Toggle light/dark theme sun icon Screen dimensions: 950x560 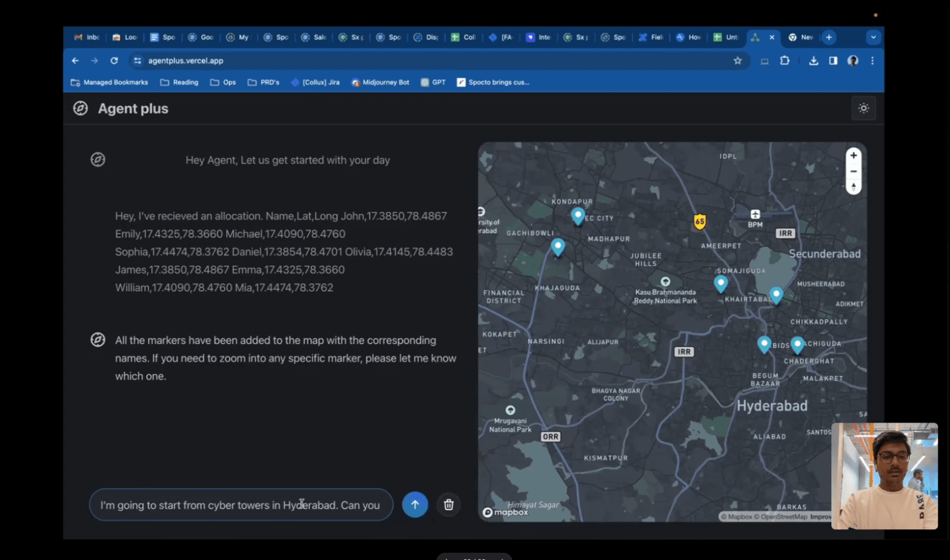tap(863, 108)
